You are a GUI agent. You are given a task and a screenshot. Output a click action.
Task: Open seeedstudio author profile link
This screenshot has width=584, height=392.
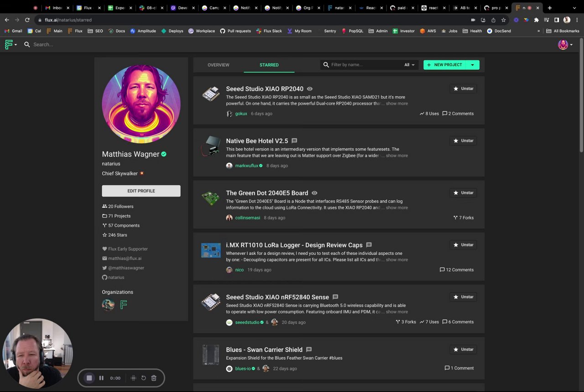[247, 322]
